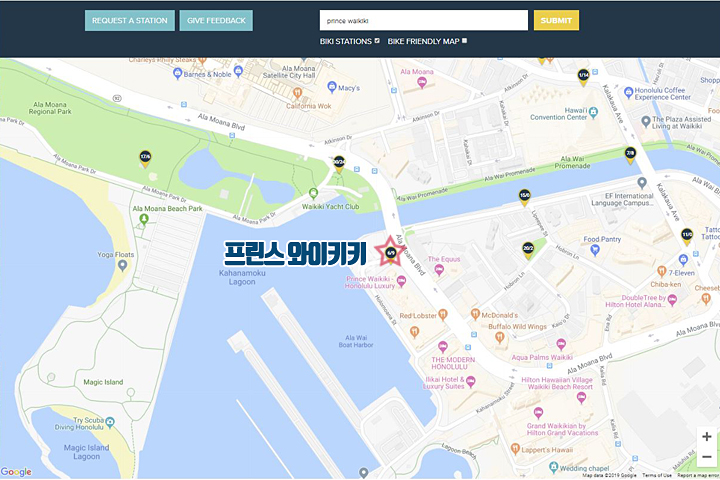Open the Terms of Use link
This screenshot has height=480, width=720.
[657, 475]
